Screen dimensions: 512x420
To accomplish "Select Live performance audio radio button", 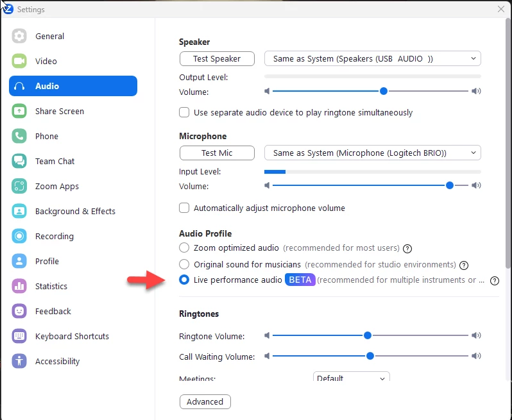I will (x=184, y=280).
